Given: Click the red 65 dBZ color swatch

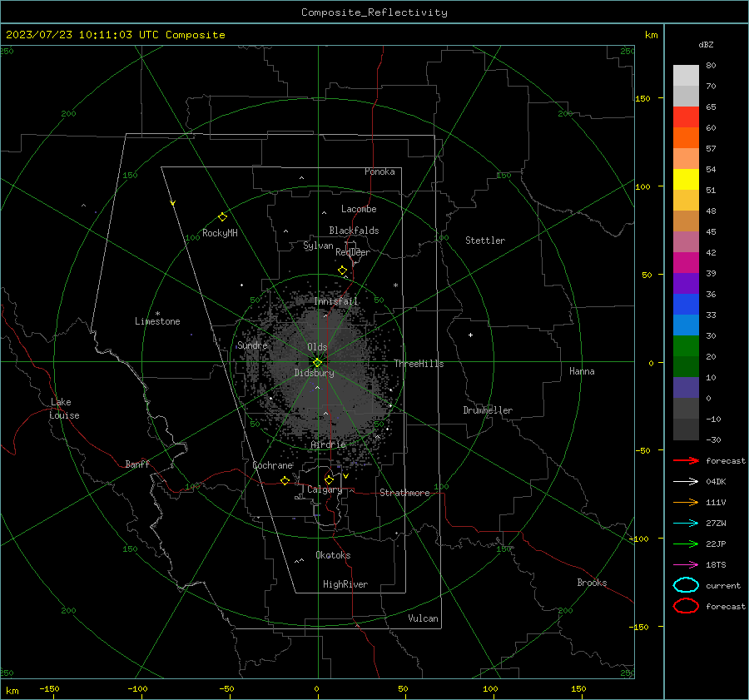Looking at the screenshot, I should pos(686,117).
